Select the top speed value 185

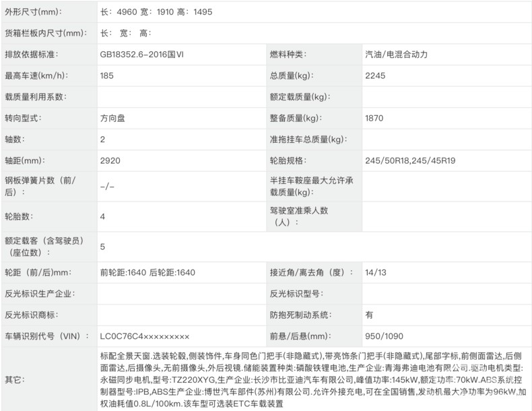coord(107,75)
